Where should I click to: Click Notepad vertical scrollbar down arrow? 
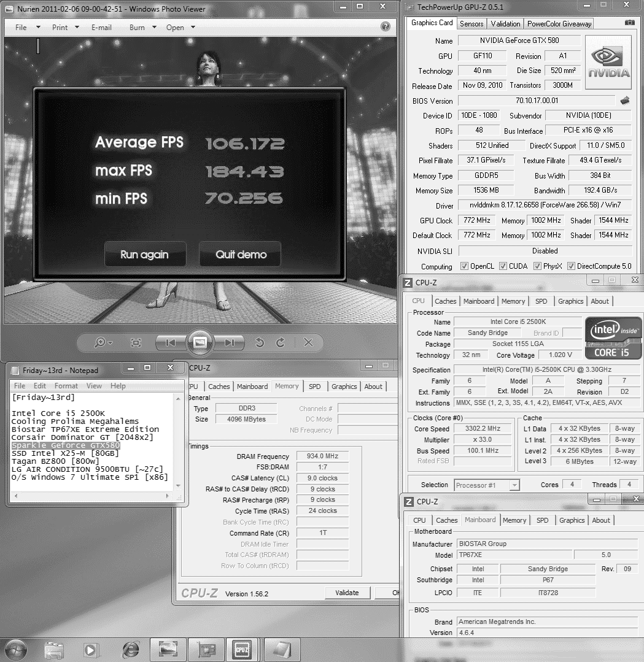point(178,485)
